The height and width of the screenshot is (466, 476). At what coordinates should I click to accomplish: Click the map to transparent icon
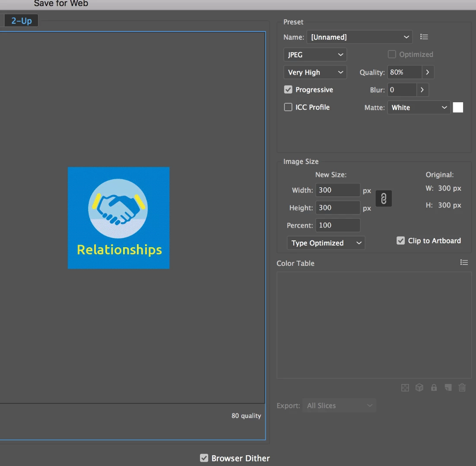[x=405, y=387]
